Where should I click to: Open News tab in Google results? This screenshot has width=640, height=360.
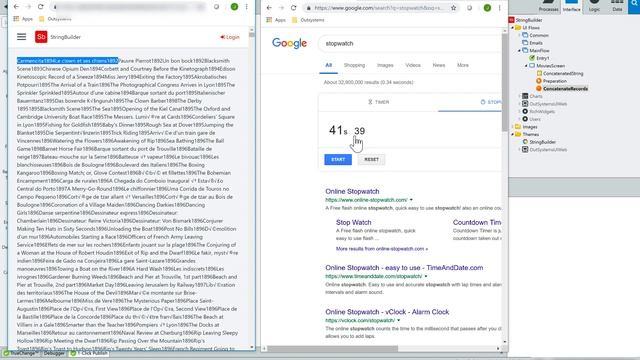(439, 65)
